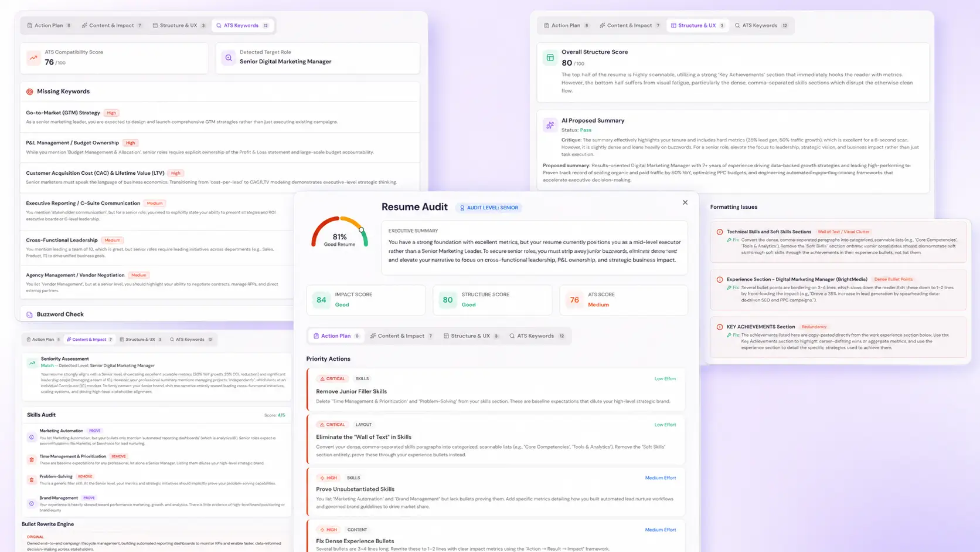Click the Redundancy tag on KEY ACHIEVEMENTS
Image resolution: width=980 pixels, height=552 pixels.
click(814, 327)
